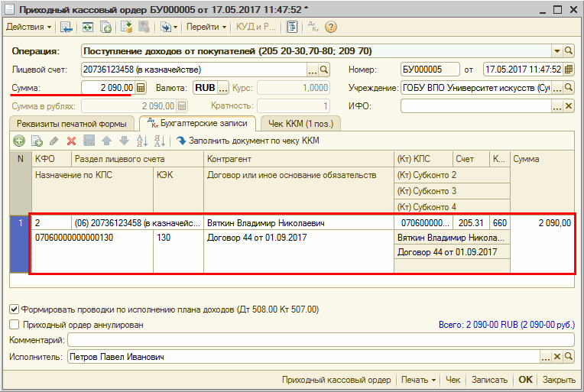Open the calendar icon in the date field
This screenshot has height=392, width=584.
point(569,70)
